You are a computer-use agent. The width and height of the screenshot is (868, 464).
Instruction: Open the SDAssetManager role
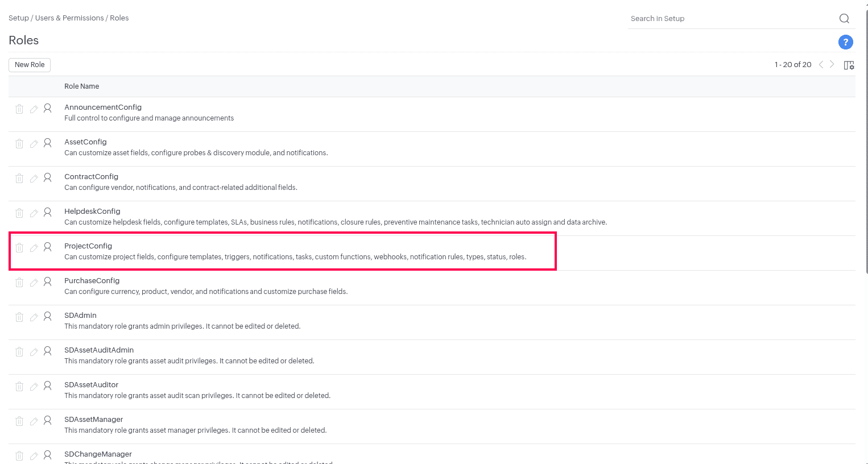pyautogui.click(x=93, y=420)
